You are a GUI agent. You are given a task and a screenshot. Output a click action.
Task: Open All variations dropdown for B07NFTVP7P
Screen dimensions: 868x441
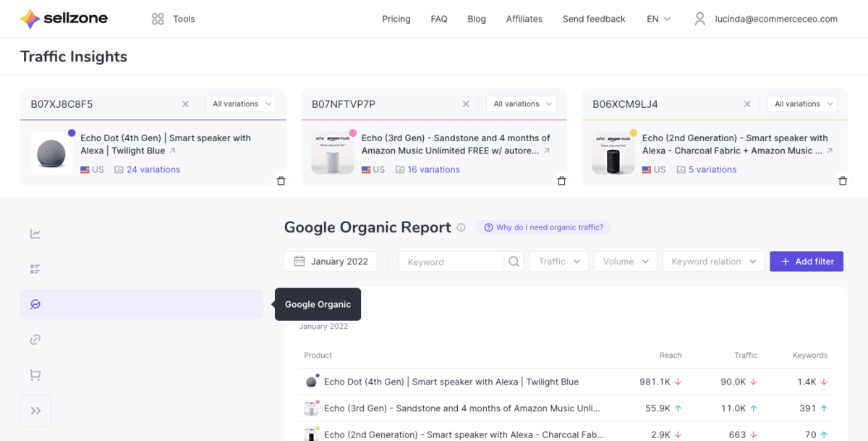point(522,104)
